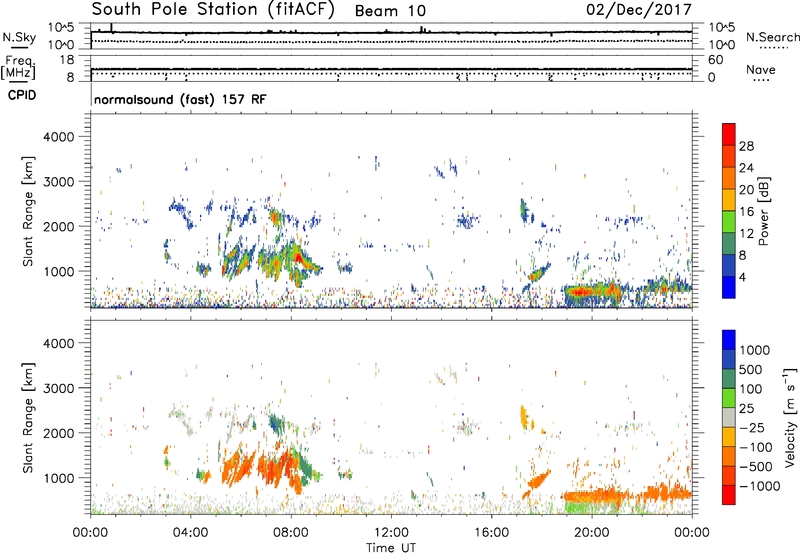This screenshot has width=800, height=554.
Task: Click the '3000' tick of the velocity panel
Action: click(x=58, y=388)
